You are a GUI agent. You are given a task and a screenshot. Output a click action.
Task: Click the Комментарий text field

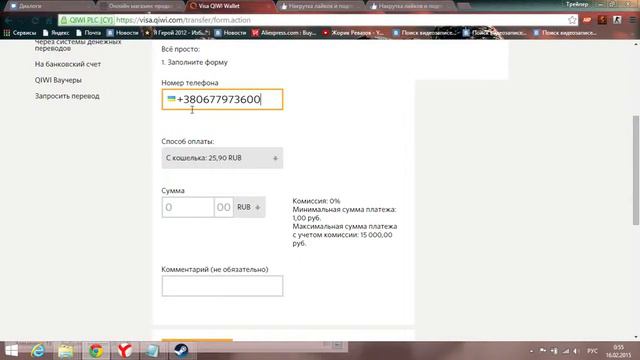222,286
